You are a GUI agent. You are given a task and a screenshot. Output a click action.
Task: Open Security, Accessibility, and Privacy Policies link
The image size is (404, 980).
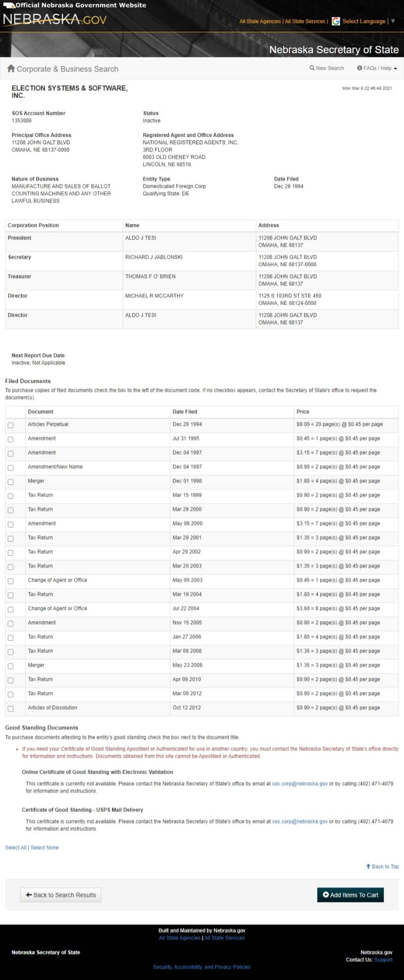[x=202, y=966]
